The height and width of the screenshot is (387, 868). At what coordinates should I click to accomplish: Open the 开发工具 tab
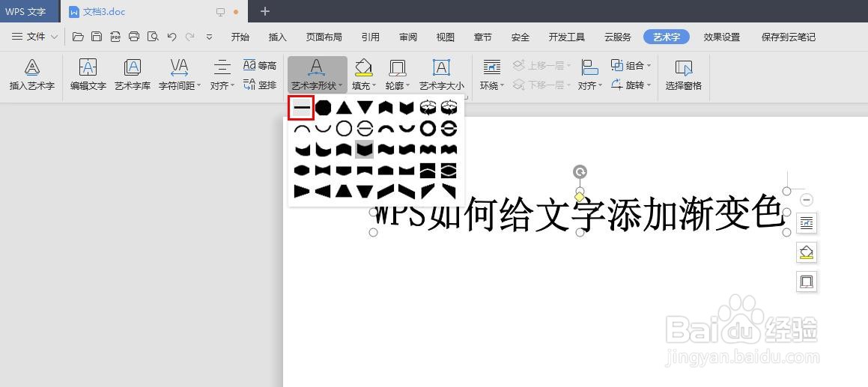click(567, 37)
